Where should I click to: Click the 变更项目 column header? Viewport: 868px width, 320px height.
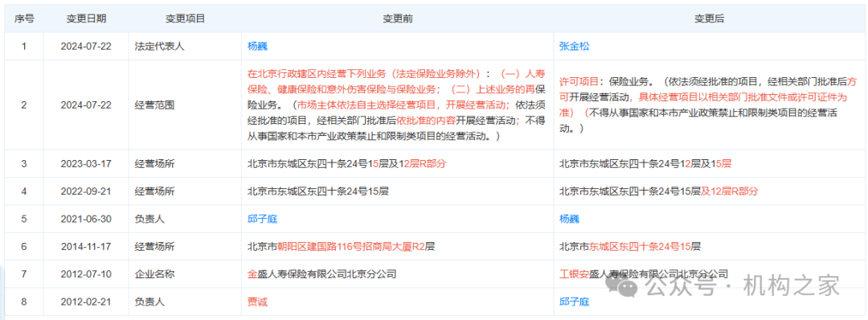tap(186, 18)
